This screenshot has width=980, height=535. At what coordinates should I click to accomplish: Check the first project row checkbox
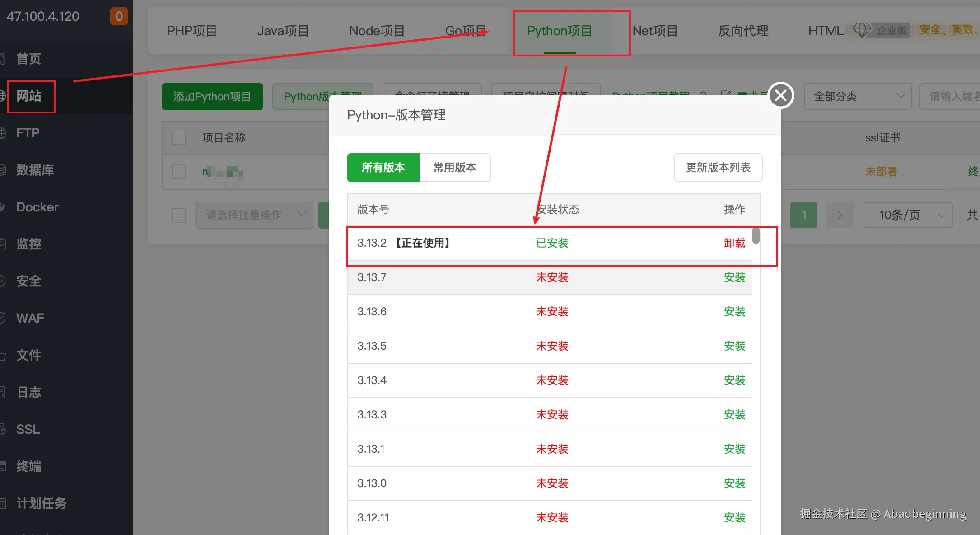[x=179, y=172]
